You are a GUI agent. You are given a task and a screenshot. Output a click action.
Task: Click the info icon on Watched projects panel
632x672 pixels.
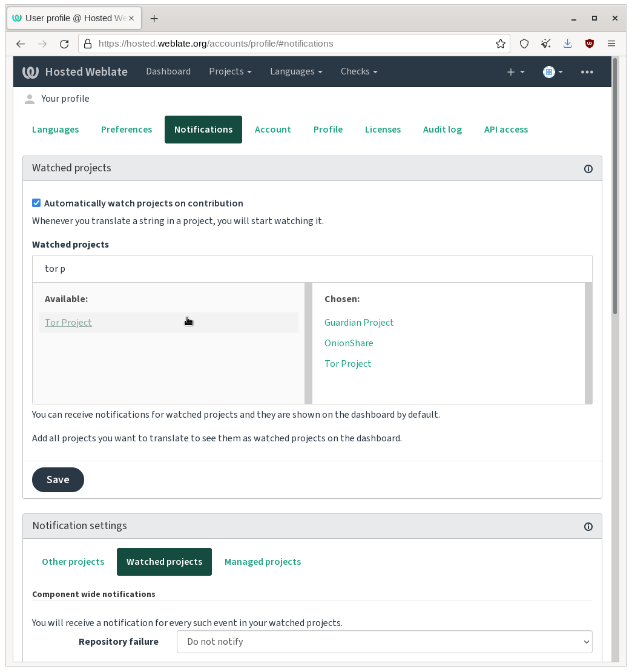(588, 169)
